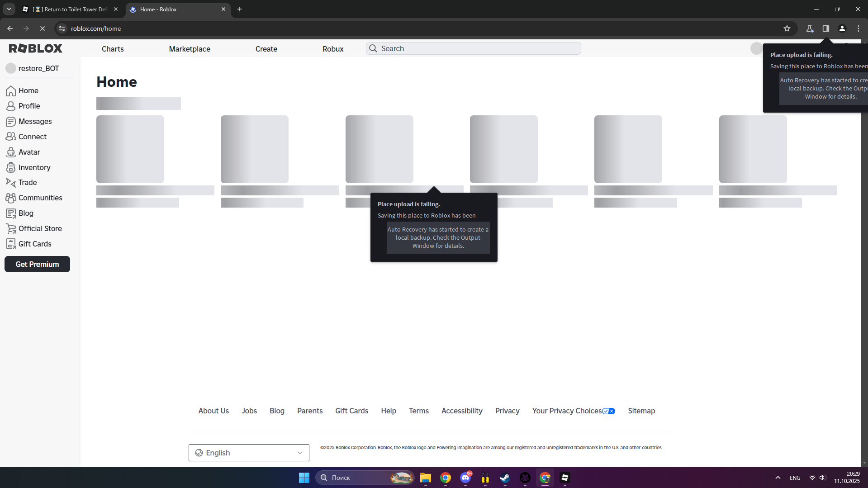The height and width of the screenshot is (488, 868).
Task: Close the Home - Roblox tab
Action: 223,9
